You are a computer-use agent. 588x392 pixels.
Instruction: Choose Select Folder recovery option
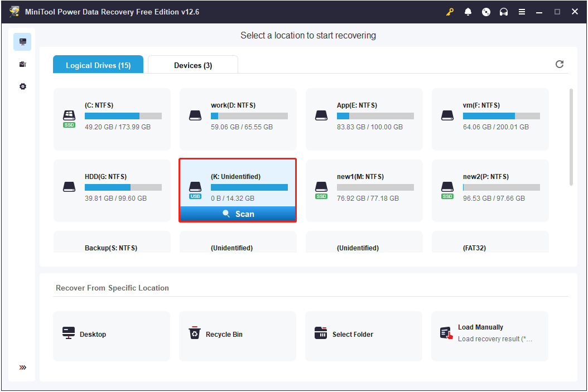(x=363, y=335)
